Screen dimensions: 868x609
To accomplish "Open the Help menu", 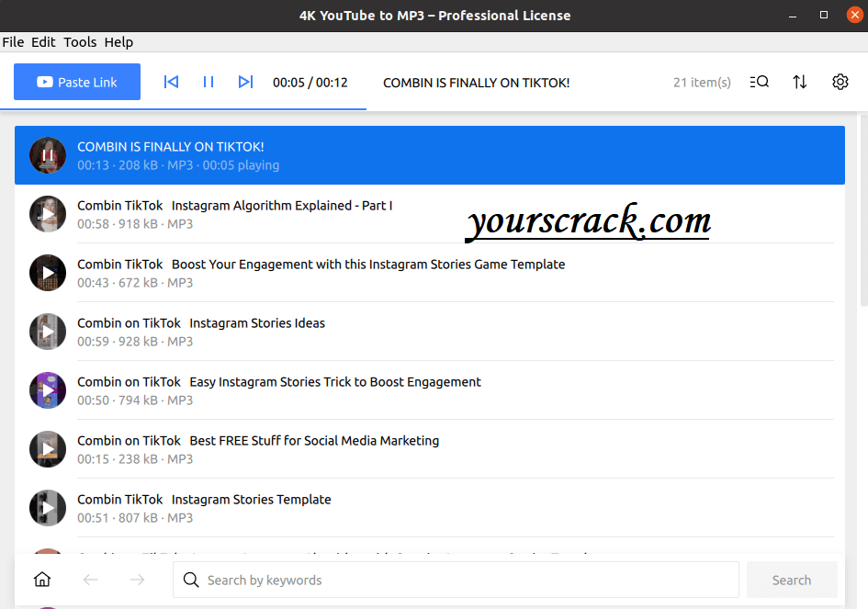I will pos(118,42).
